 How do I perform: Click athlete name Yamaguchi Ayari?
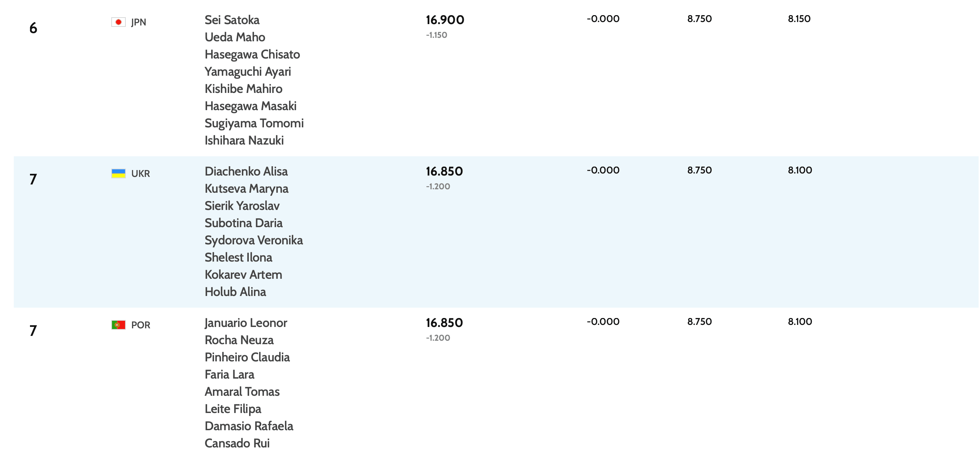coord(247,72)
